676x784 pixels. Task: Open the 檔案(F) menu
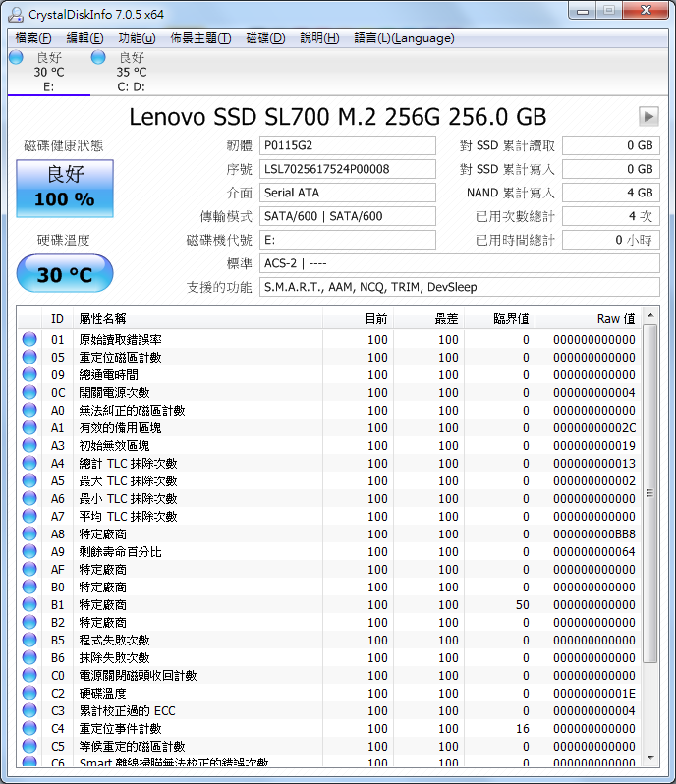pyautogui.click(x=33, y=38)
